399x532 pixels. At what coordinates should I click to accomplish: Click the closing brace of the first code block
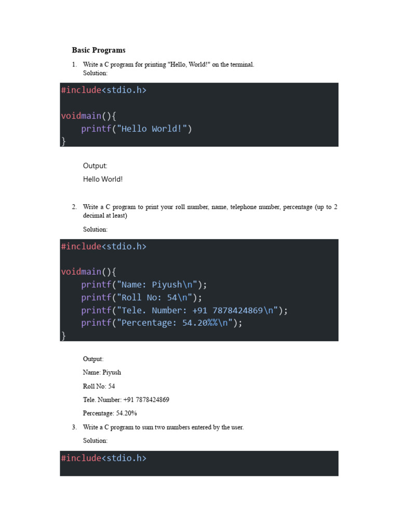[63, 141]
